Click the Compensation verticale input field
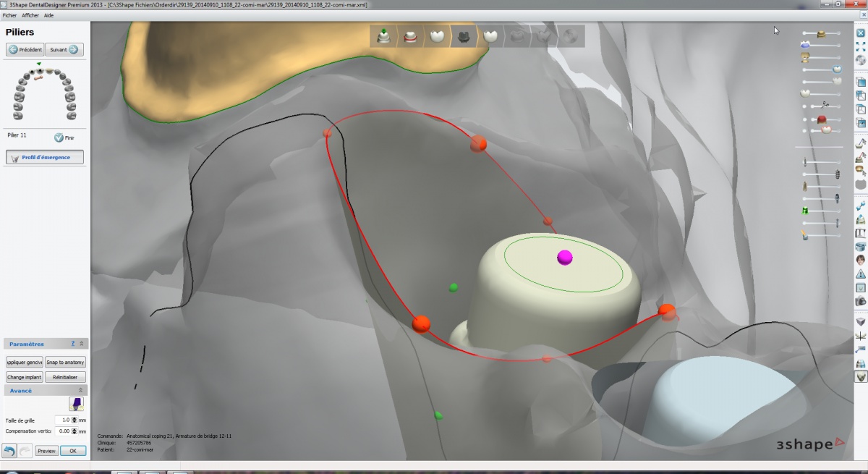The image size is (868, 474). [64, 431]
